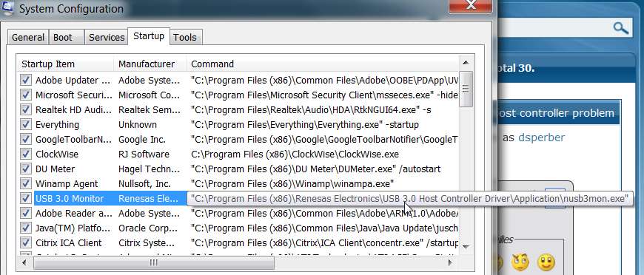Disable the Winamp Agent startup checkbox
The image size is (644, 275).
pyautogui.click(x=25, y=183)
